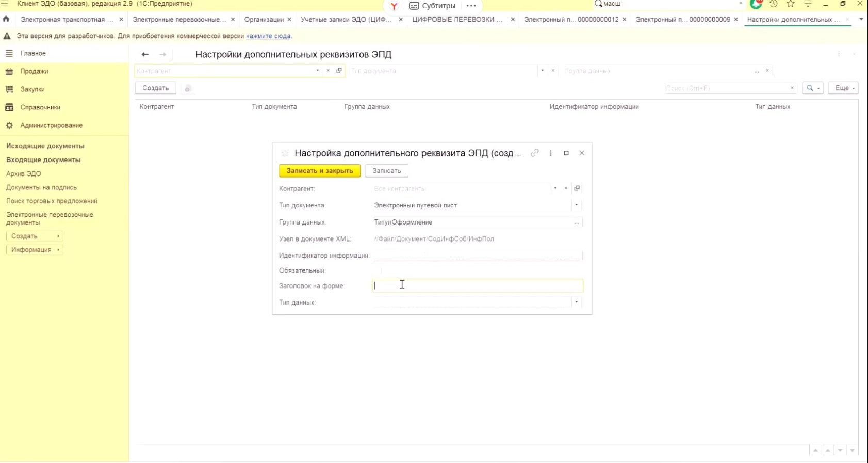
Task: Open favorites star in title bar
Action: coord(791,4)
